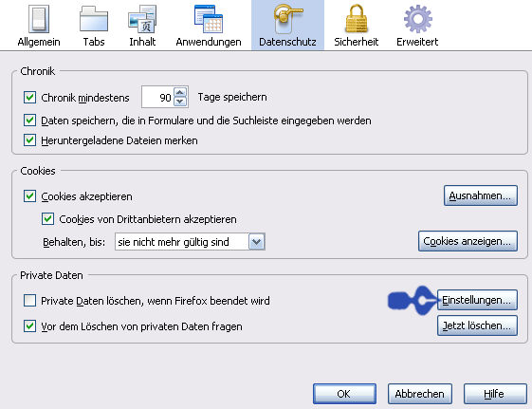The image size is (532, 409).
Task: Click the 'Private Daten' group heading
Action: tap(51, 275)
